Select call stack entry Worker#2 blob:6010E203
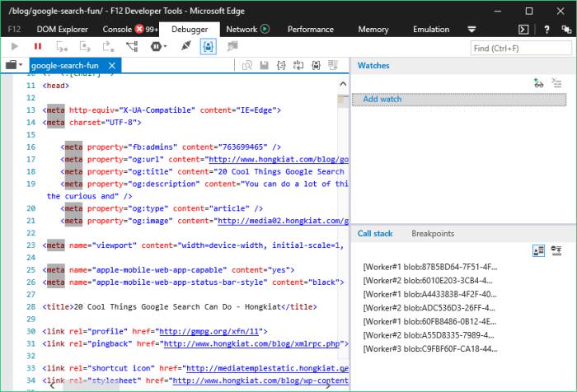 428,281
